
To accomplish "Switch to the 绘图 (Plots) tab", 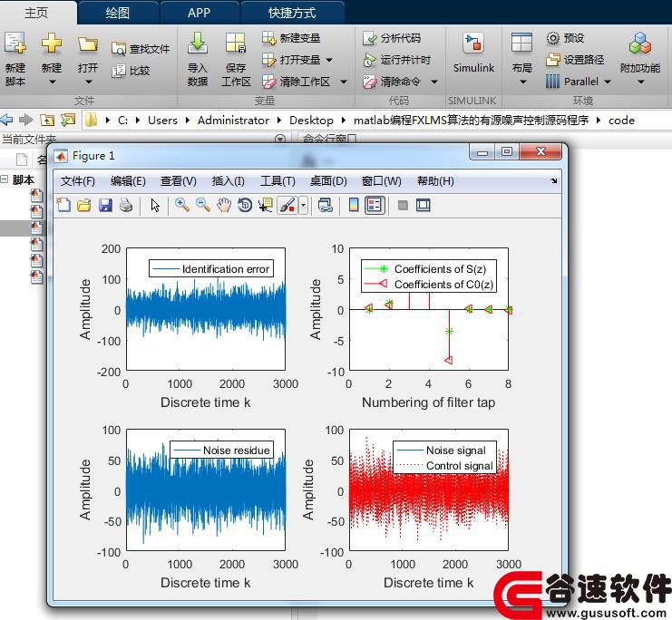I will click(x=117, y=13).
